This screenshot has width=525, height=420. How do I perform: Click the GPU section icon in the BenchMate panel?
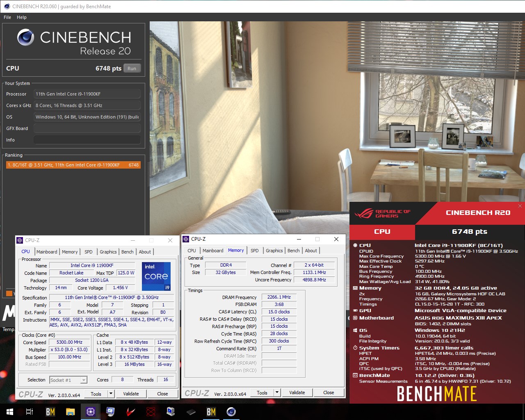(355, 310)
